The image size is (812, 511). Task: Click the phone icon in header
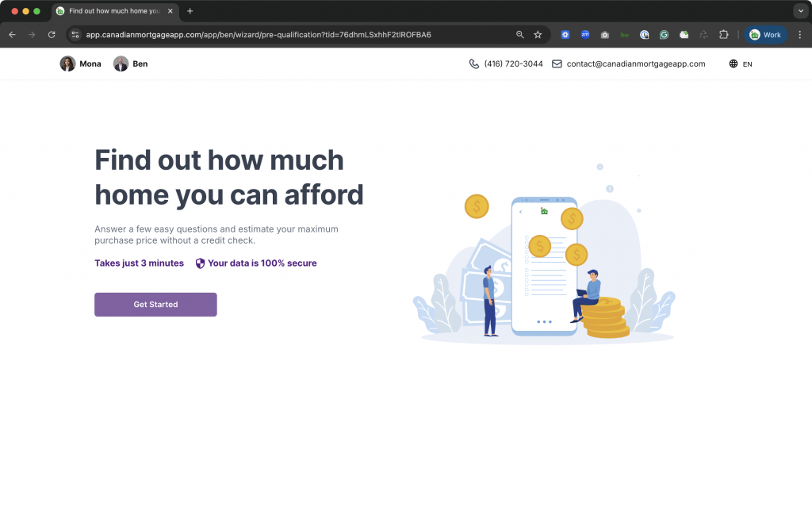click(474, 63)
